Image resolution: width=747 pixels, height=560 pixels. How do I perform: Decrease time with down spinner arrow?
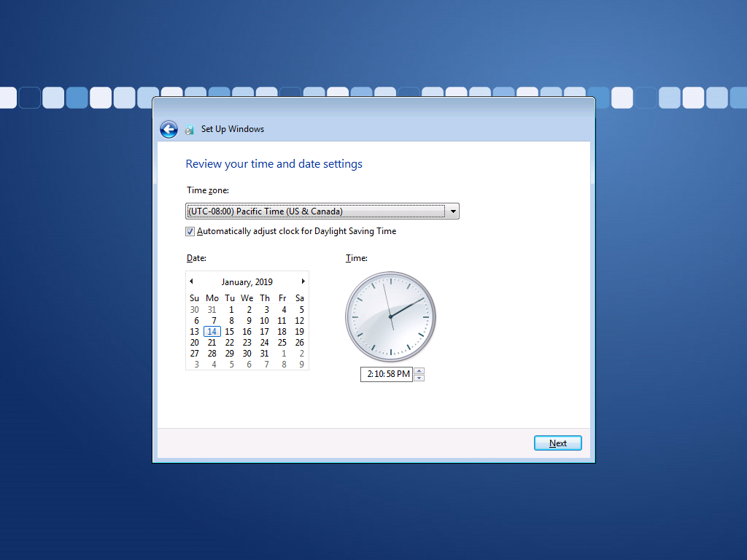pyautogui.click(x=419, y=378)
